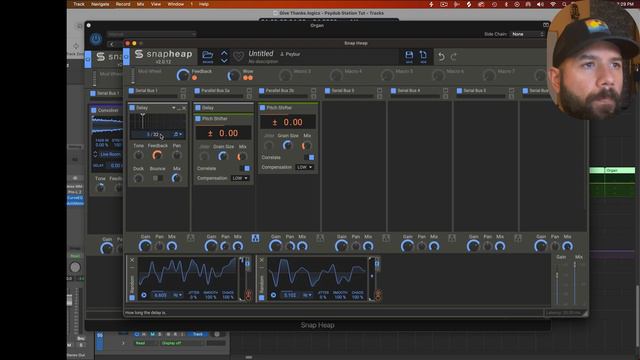This screenshot has height=360, width=640.
Task: Click the Snap Heap logo
Action: point(163,54)
